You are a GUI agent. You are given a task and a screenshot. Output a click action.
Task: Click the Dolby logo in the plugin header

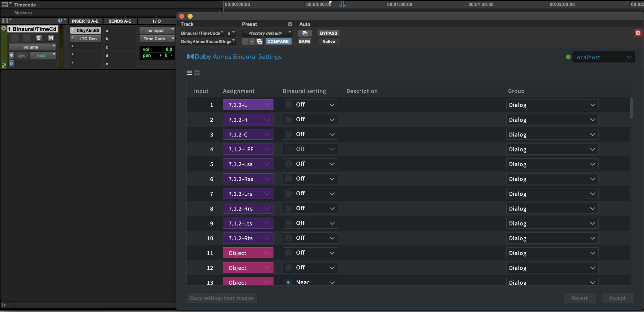click(x=190, y=56)
